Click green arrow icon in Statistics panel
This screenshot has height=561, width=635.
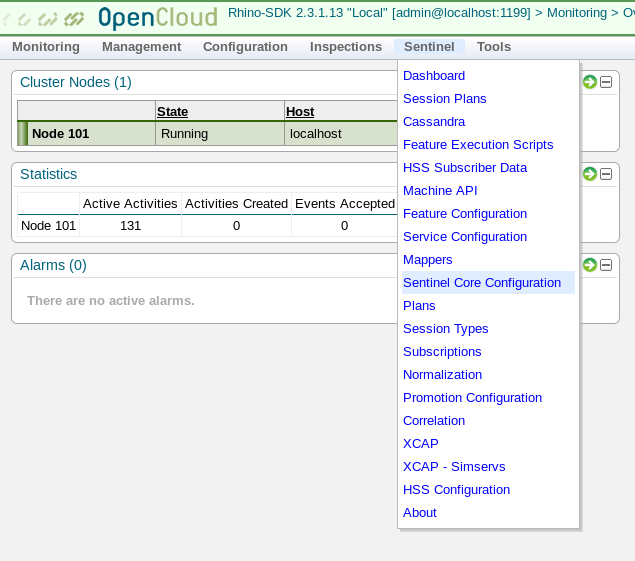coord(590,174)
